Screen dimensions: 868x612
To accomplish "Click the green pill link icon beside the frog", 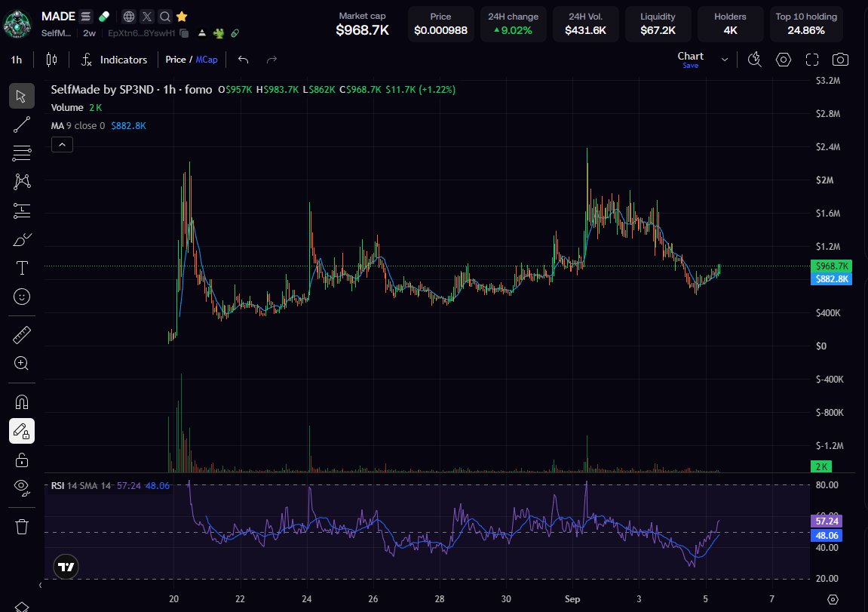I will 235,33.
